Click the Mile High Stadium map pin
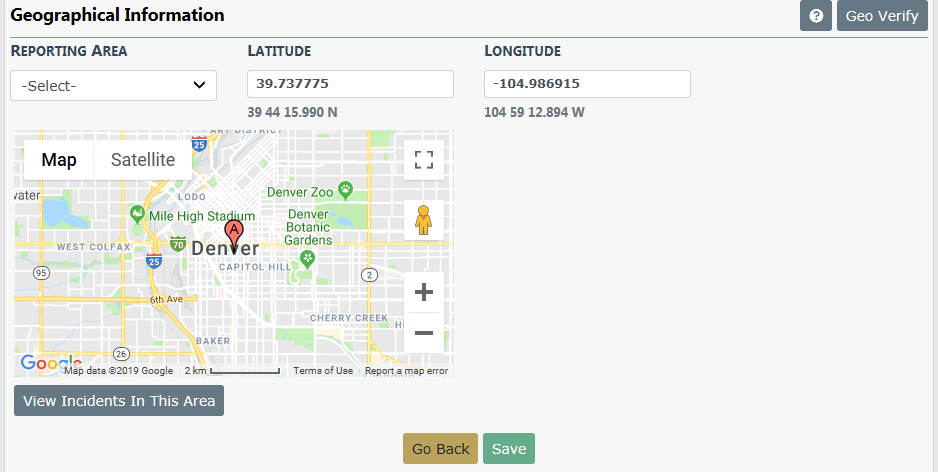The width and height of the screenshot is (938, 472). point(137,213)
